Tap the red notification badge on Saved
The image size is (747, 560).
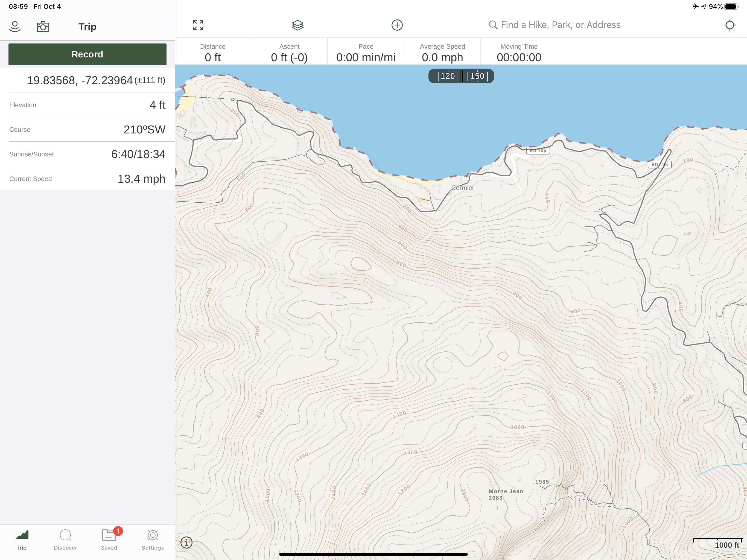click(x=118, y=531)
